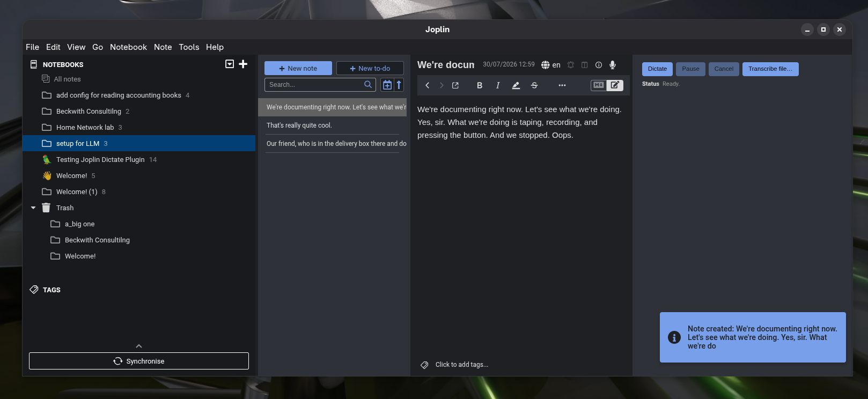
Task: Open 'add config for reading accounting books' notebook
Action: (139, 95)
